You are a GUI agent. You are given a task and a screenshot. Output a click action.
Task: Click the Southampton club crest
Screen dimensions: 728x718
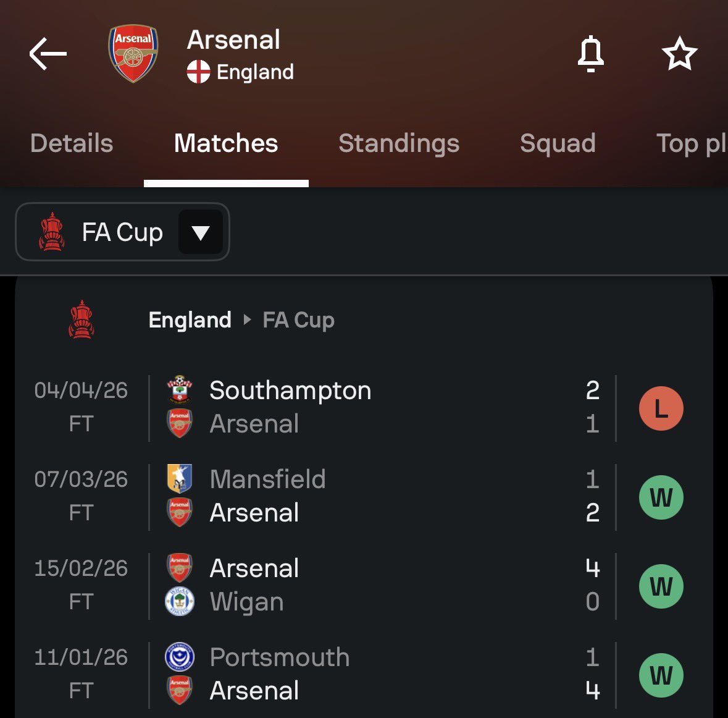(x=180, y=389)
